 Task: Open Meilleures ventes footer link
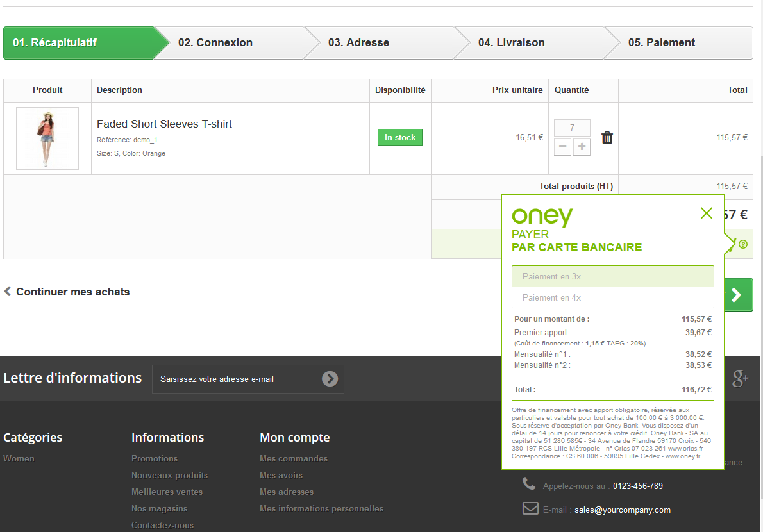[x=167, y=492]
